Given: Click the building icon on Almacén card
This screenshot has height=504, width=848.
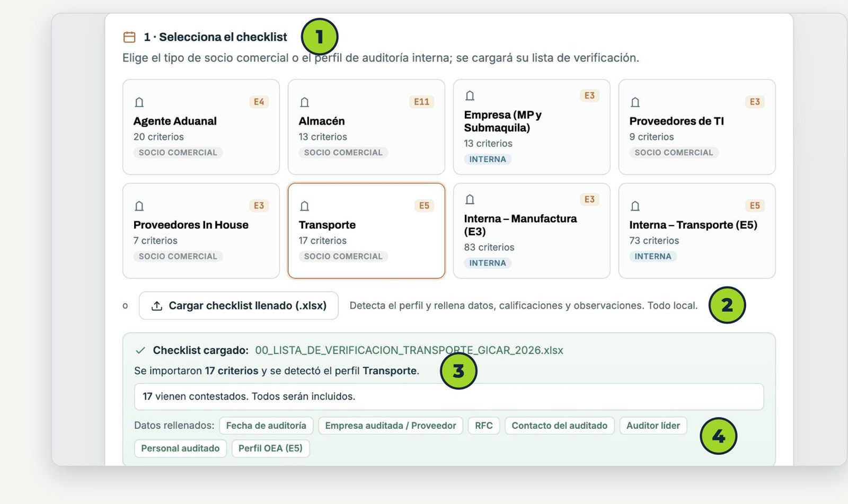Looking at the screenshot, I should click(305, 102).
